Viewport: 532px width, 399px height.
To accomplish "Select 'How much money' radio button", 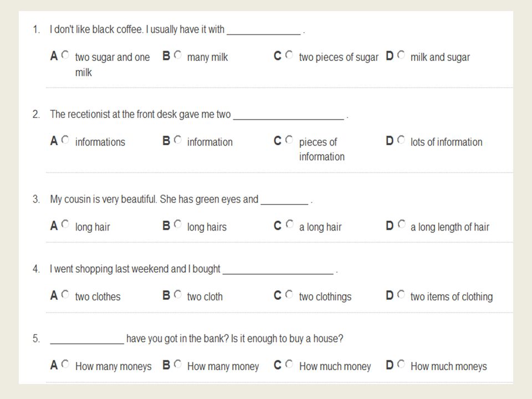I will coord(289,364).
